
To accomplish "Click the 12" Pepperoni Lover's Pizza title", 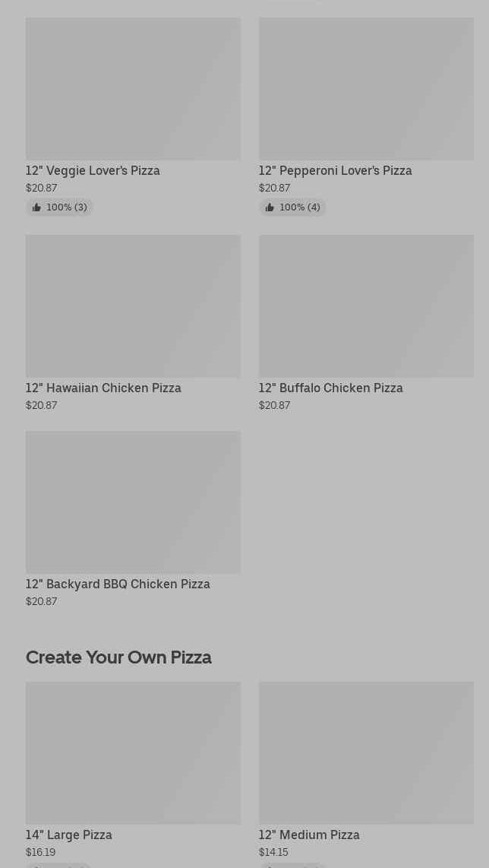I will (x=335, y=170).
